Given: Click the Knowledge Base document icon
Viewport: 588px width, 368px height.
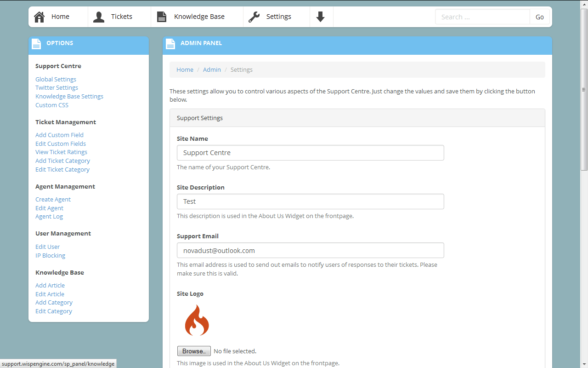Looking at the screenshot, I should pos(162,17).
